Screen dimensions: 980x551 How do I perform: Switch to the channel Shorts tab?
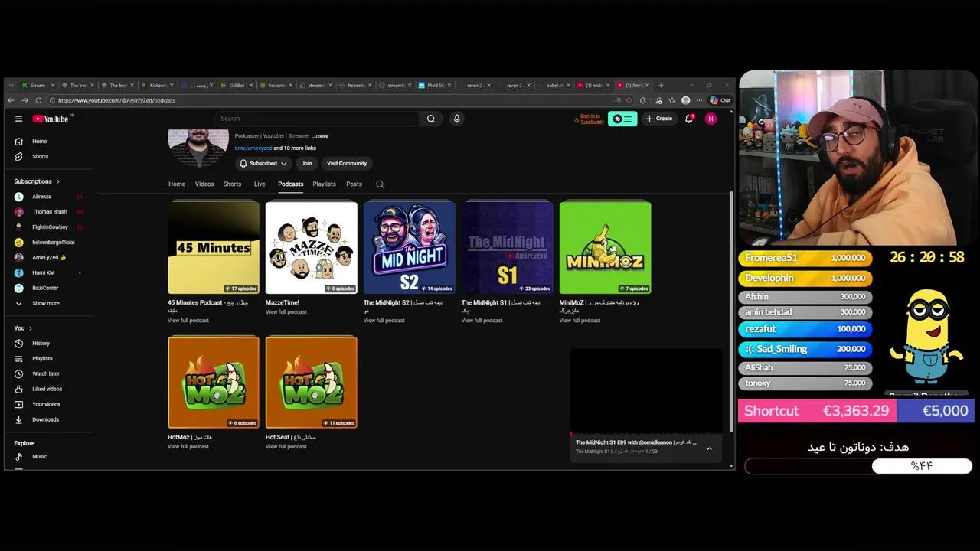232,184
